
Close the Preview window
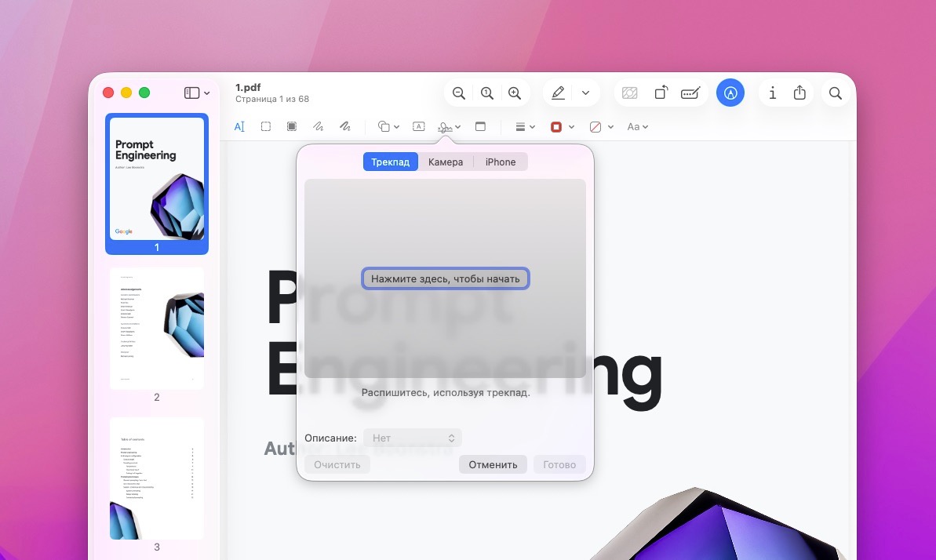[x=108, y=93]
